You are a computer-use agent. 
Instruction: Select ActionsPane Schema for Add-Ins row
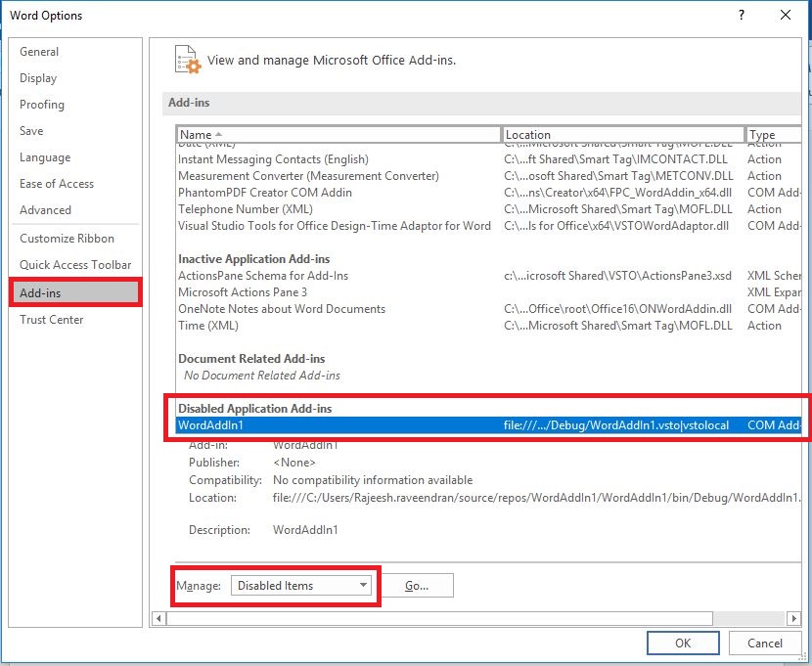coord(489,276)
